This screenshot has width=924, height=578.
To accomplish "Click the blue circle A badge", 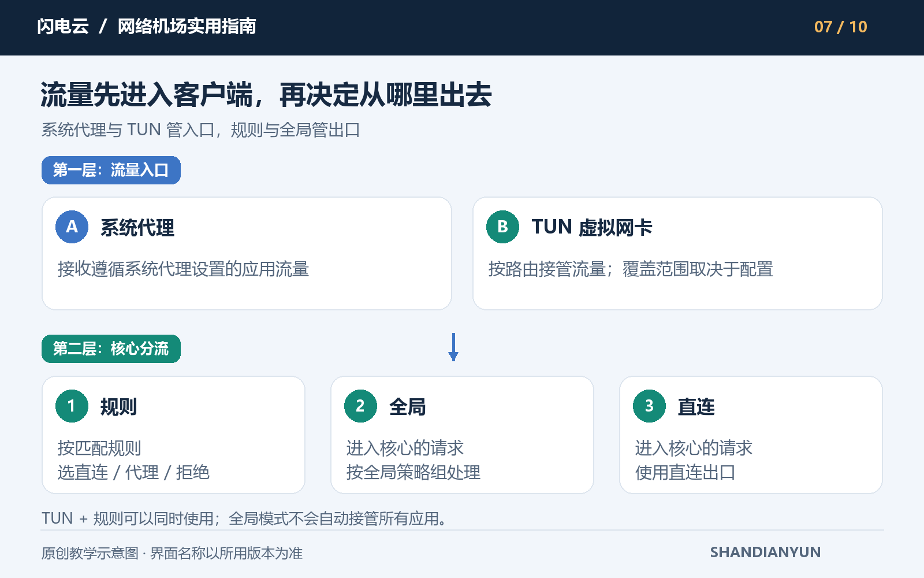I will [x=72, y=227].
